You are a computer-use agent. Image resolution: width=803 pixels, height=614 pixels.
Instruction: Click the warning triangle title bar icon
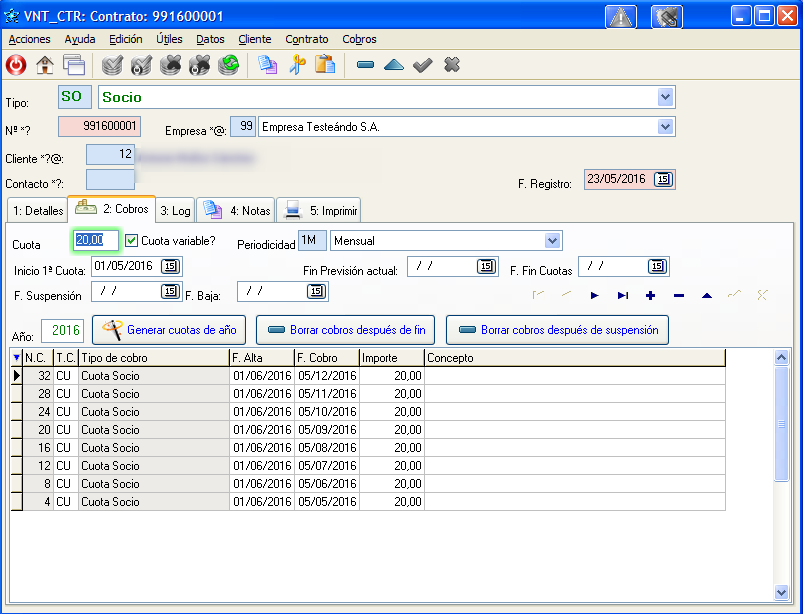point(621,17)
